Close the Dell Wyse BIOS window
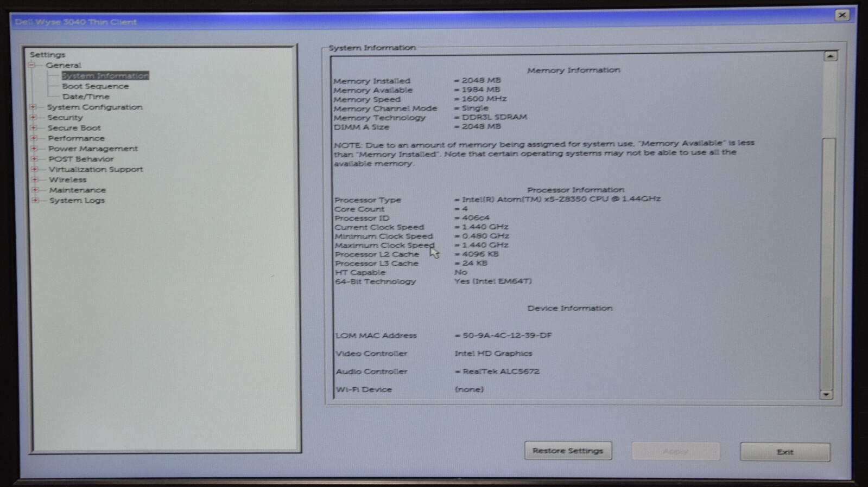 pos(842,15)
